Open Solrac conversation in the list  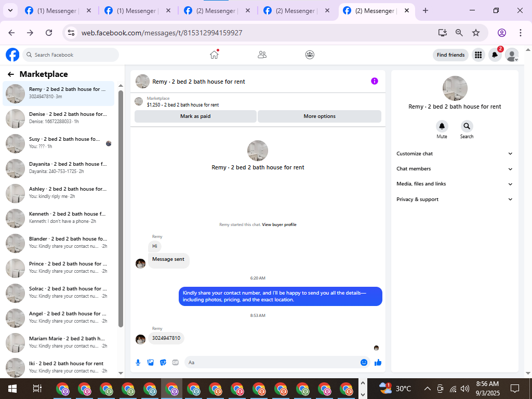click(x=58, y=292)
